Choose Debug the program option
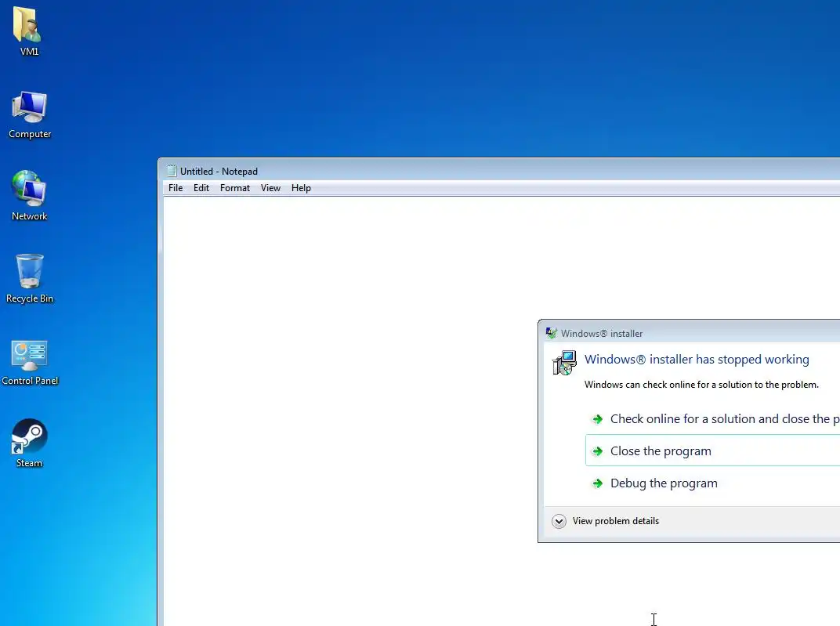 point(712,483)
